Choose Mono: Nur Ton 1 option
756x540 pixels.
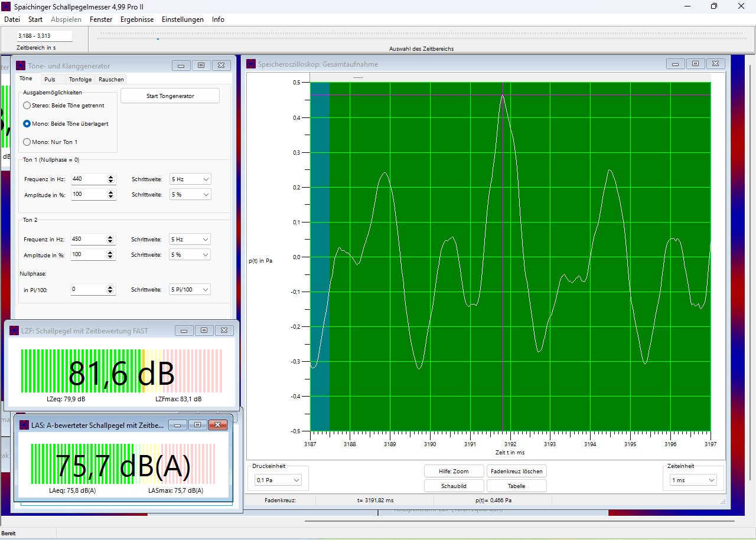(x=27, y=142)
